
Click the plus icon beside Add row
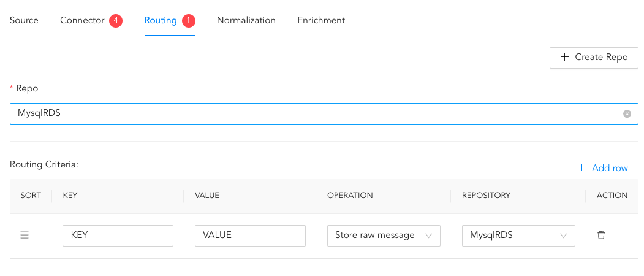click(x=582, y=167)
